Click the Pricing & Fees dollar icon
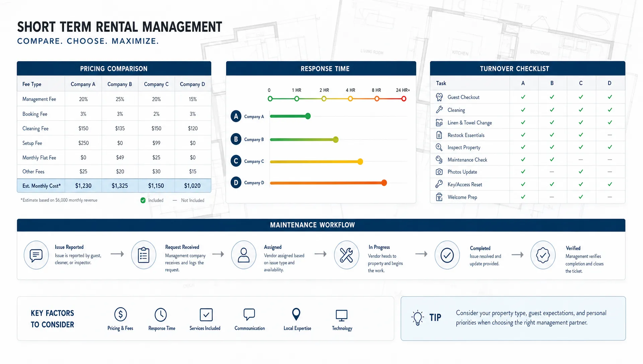This screenshot has width=643, height=364. 121,314
